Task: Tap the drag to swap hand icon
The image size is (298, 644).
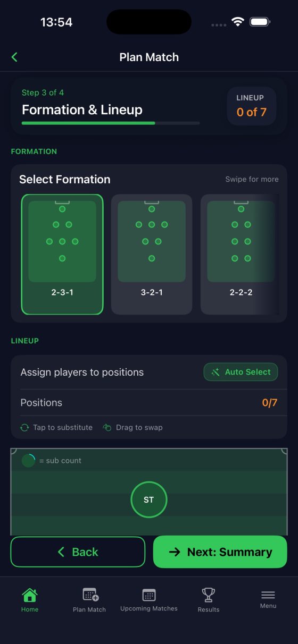Action: (107, 427)
